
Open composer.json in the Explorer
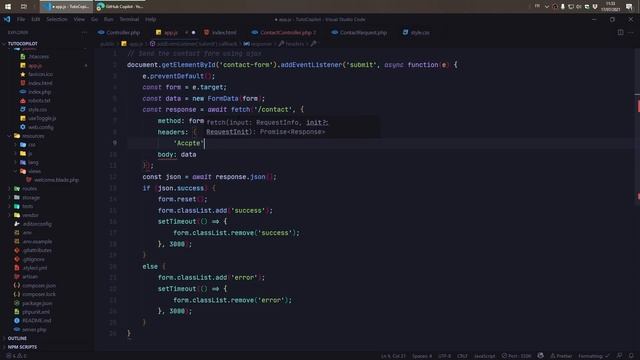click(x=39, y=286)
